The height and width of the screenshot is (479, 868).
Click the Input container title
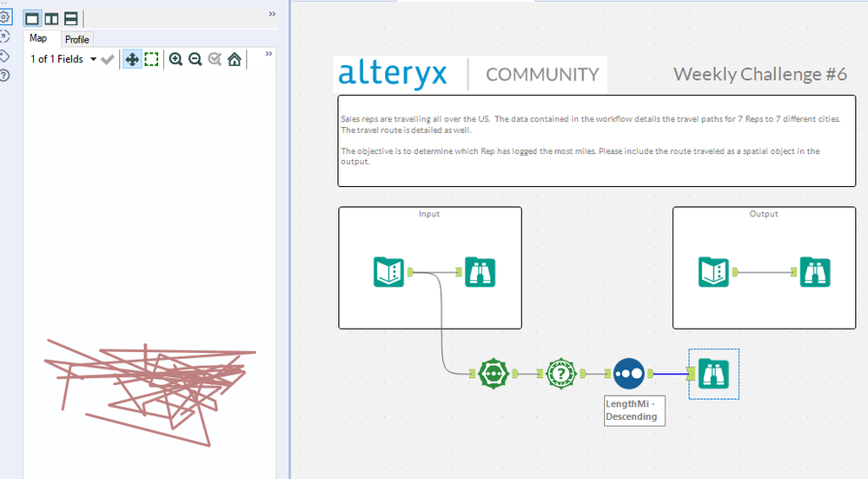[429, 214]
